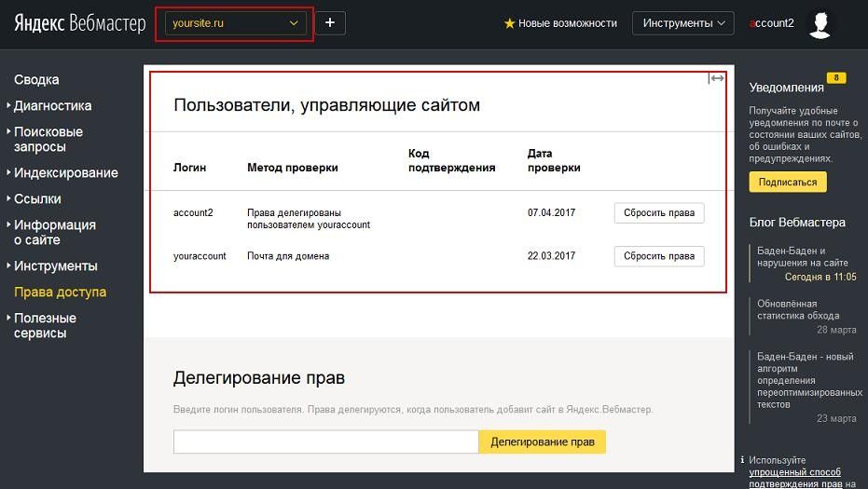
Task: Click the Делегирование прав section heading
Action: coord(259,378)
